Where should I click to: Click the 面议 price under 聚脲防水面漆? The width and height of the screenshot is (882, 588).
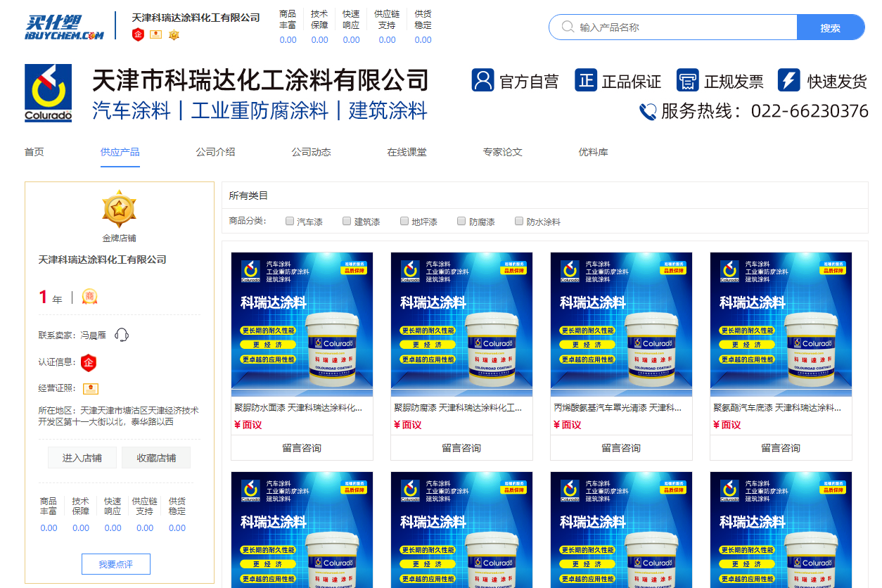[x=248, y=425]
